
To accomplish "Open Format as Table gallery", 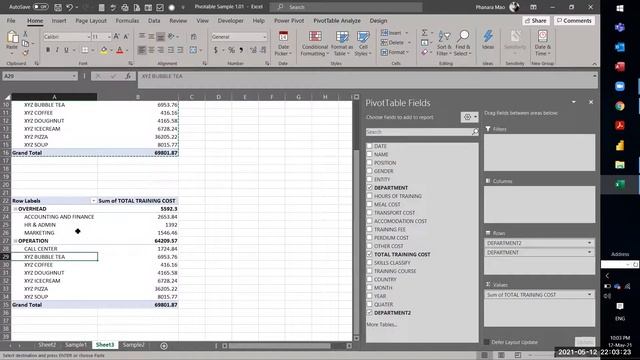I will point(342,43).
